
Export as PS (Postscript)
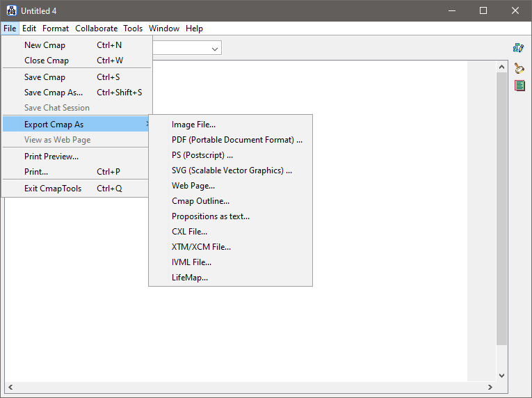tap(230, 155)
